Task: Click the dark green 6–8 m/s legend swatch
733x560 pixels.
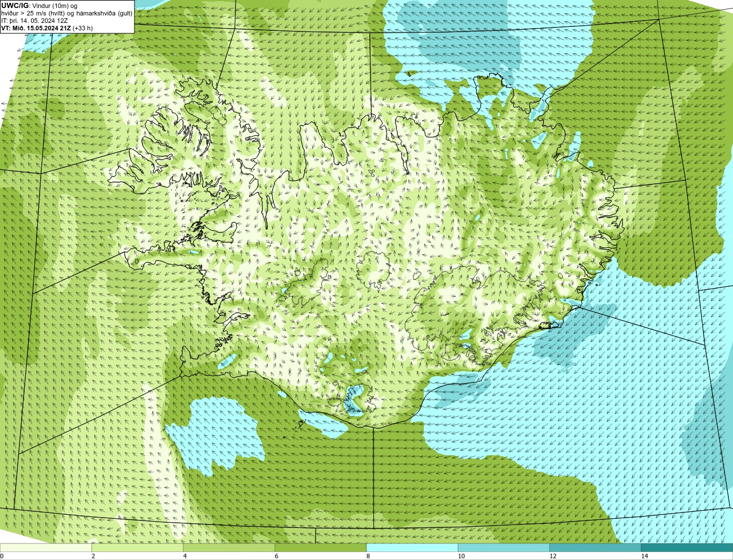Action: (x=321, y=547)
